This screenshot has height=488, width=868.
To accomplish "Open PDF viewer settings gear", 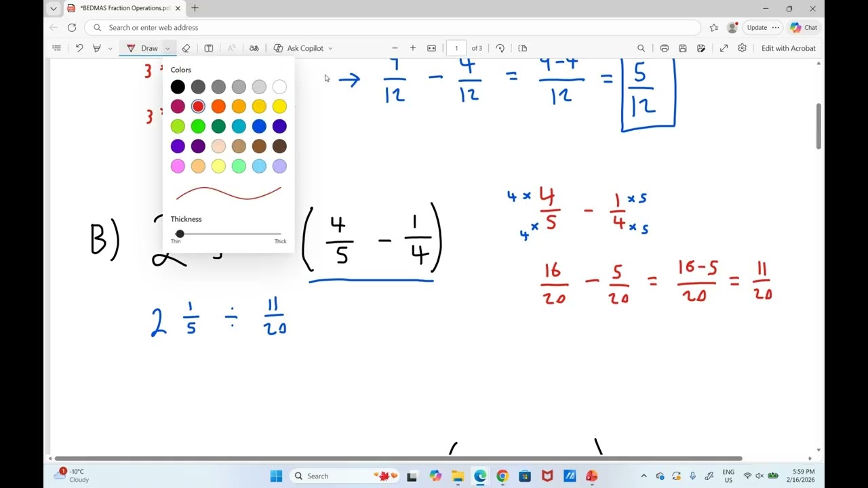I will (x=743, y=48).
